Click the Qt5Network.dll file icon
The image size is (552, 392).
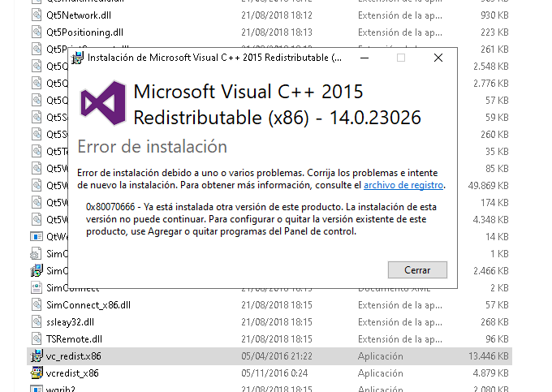point(37,15)
